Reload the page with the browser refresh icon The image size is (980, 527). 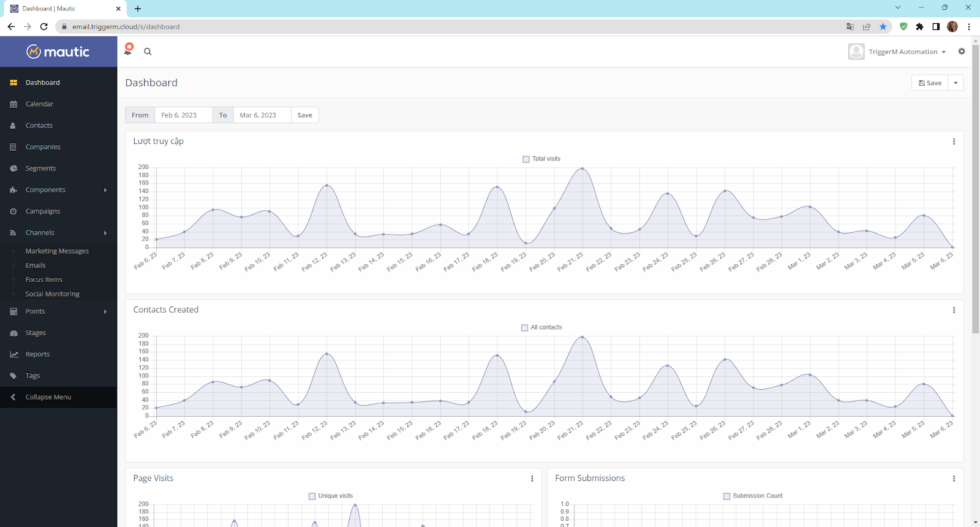[x=43, y=26]
